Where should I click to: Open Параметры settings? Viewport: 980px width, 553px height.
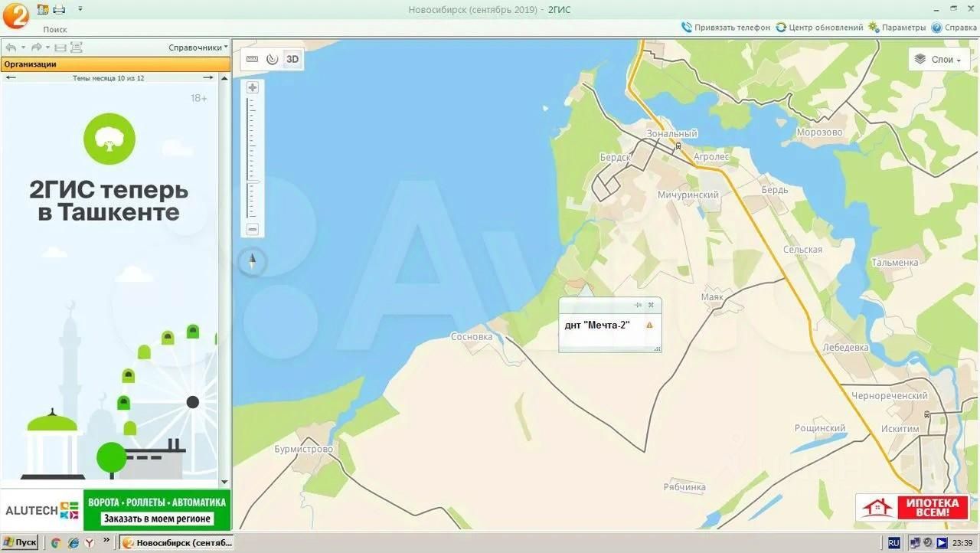[897, 28]
